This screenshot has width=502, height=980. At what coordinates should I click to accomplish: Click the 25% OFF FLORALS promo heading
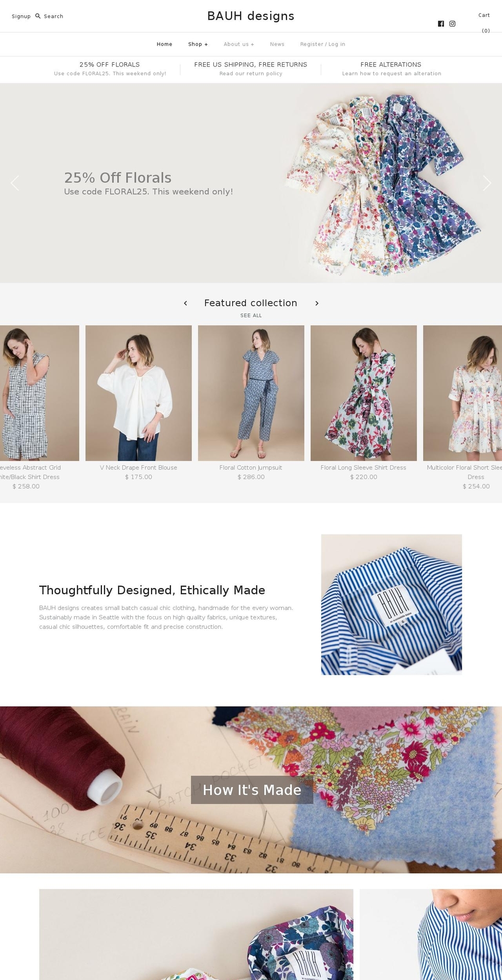110,65
